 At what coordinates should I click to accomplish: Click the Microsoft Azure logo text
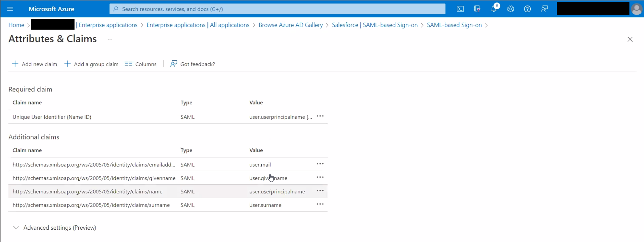click(51, 9)
